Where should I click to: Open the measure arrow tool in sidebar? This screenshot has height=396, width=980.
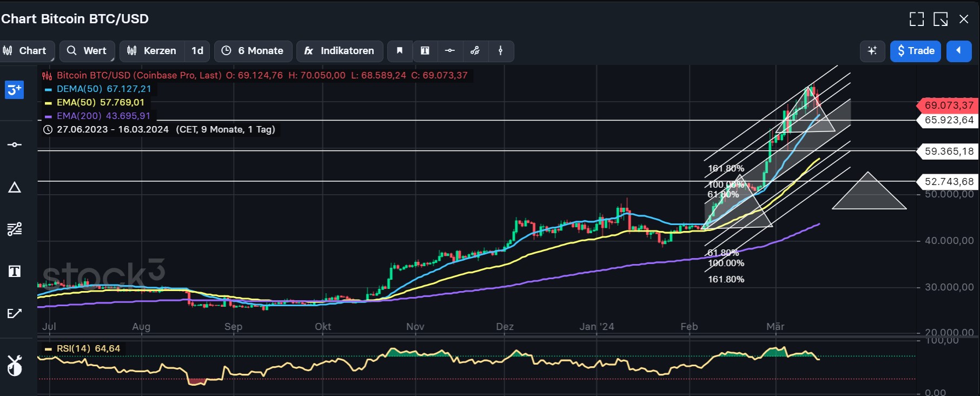click(x=15, y=313)
